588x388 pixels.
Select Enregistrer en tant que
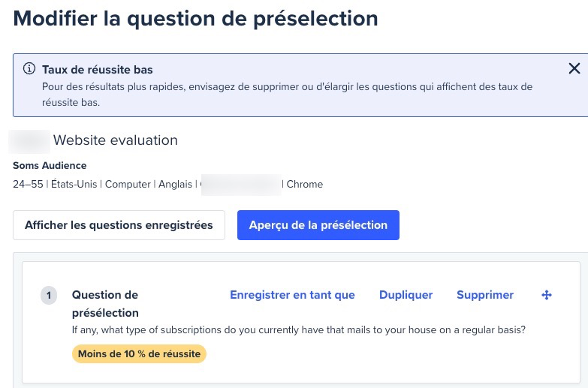pos(292,295)
